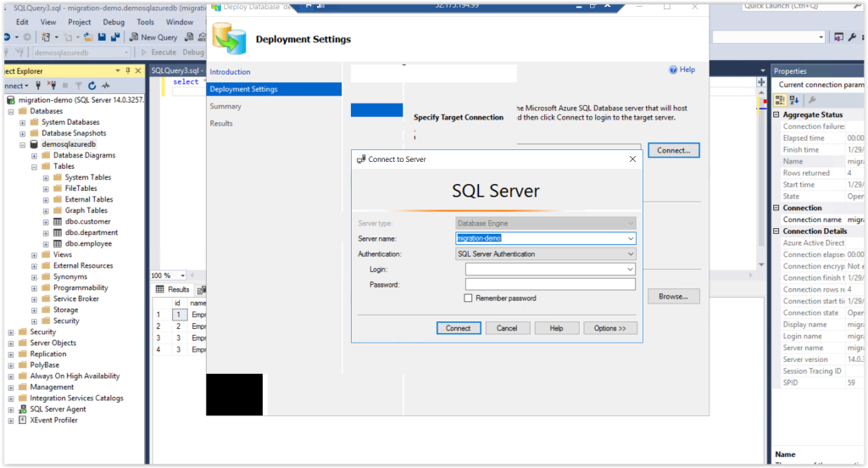This screenshot has height=468, width=868.
Task: Go to Introduction step in wizard
Action: click(x=230, y=72)
